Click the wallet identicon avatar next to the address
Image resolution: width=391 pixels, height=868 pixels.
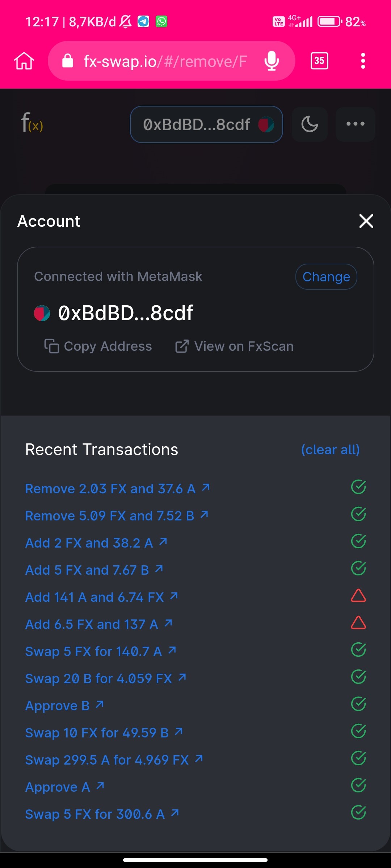tap(42, 313)
